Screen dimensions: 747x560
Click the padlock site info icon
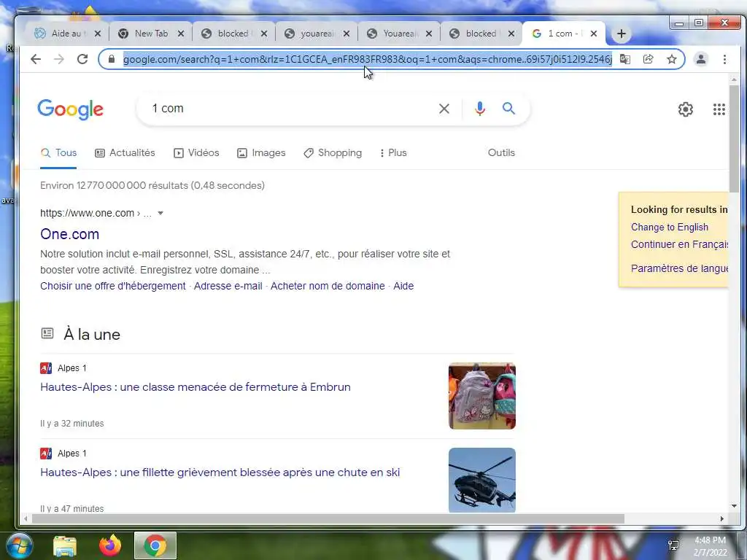coord(112,59)
